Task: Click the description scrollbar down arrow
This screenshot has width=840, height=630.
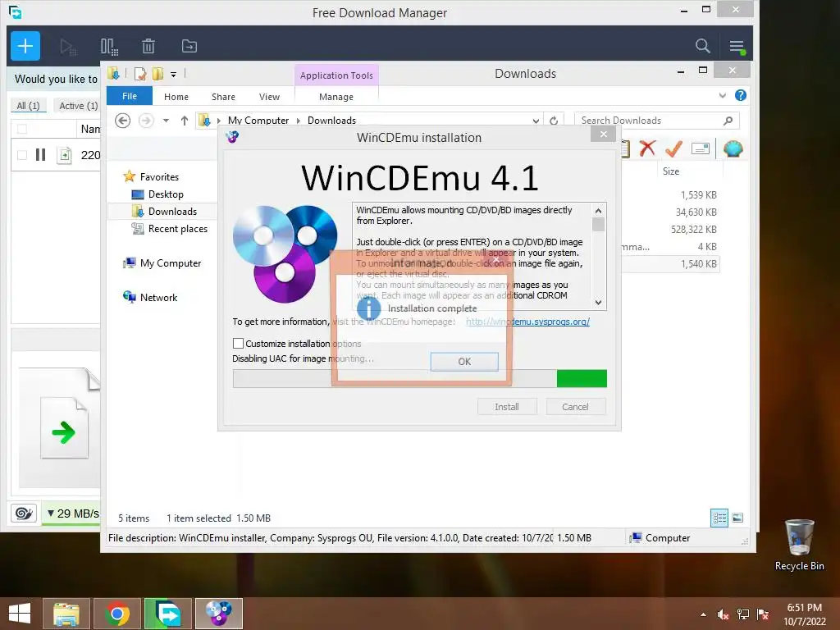Action: click(x=598, y=303)
